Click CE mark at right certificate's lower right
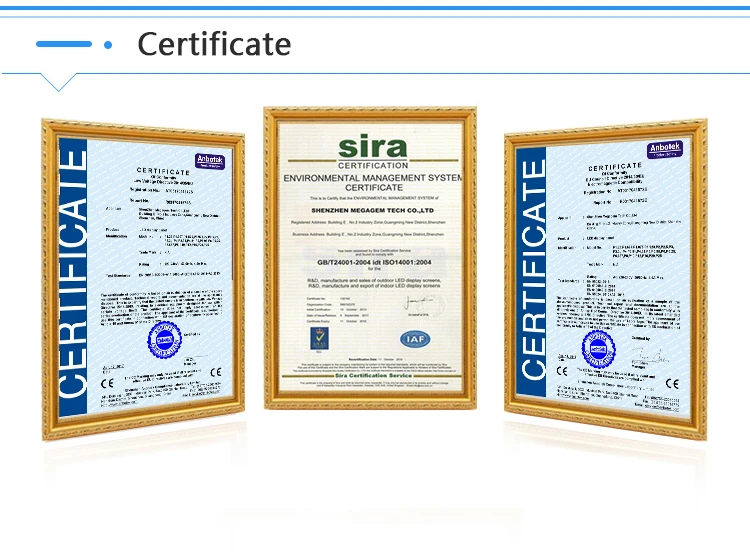This screenshot has height=558, width=750. point(672,383)
